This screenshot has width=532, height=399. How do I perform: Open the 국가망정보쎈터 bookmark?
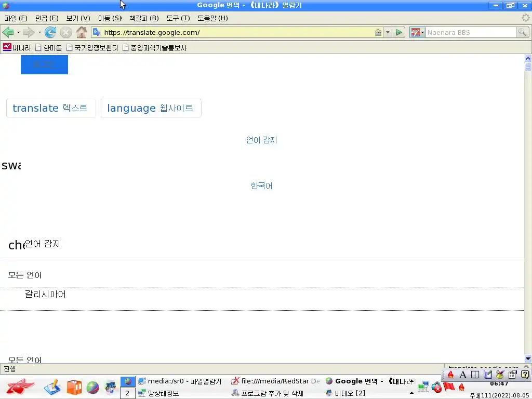click(92, 48)
